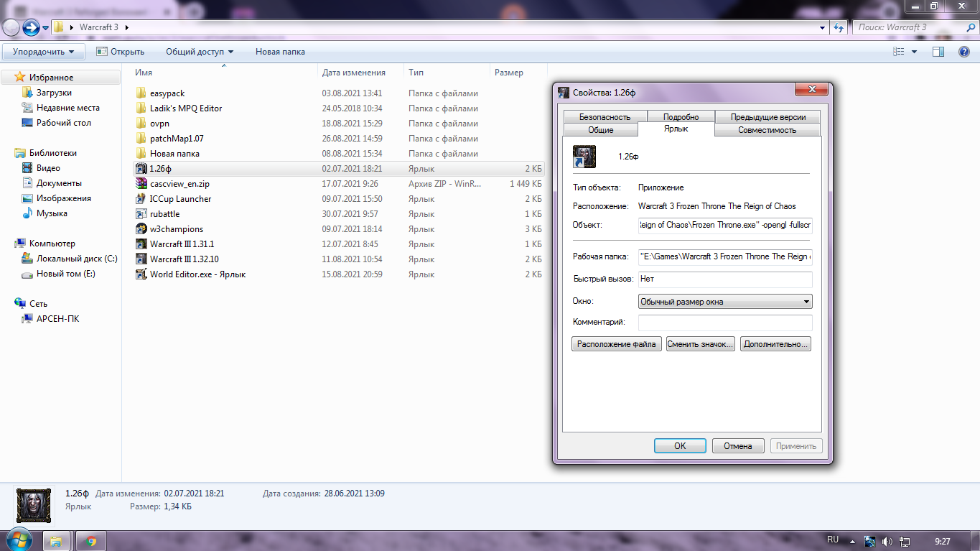The image size is (980, 551).
Task: Switch to the Предыдущие версии tab
Action: pyautogui.click(x=768, y=117)
